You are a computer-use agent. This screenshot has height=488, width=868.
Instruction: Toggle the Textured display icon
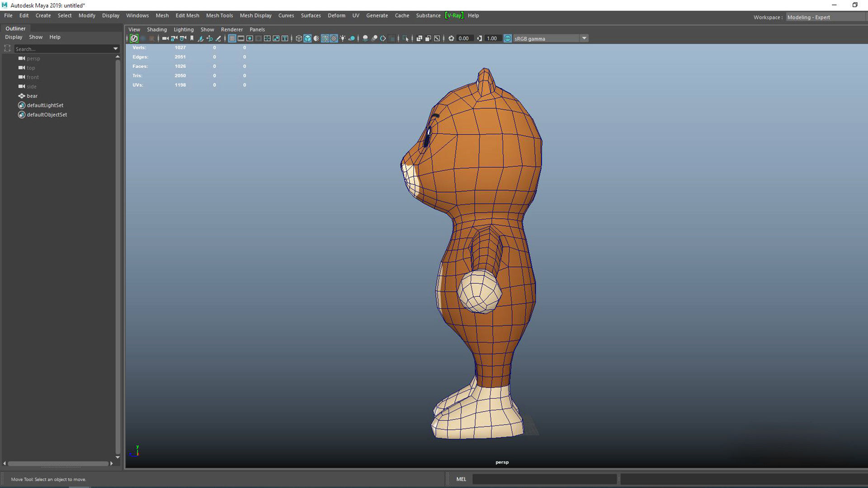click(334, 38)
